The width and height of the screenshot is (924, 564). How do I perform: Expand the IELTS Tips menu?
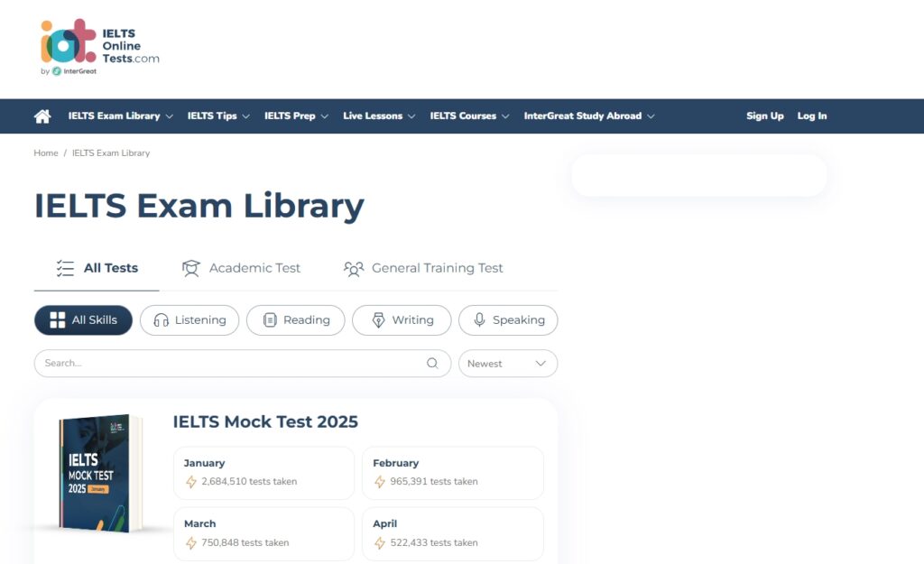click(218, 116)
